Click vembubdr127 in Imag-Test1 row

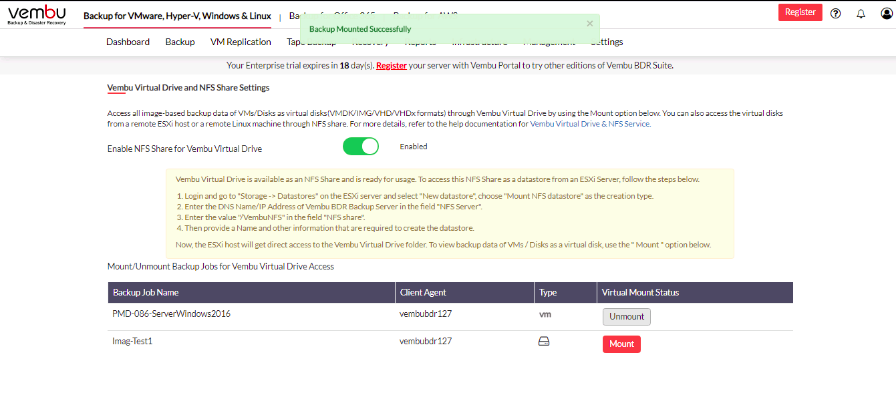[x=426, y=341]
